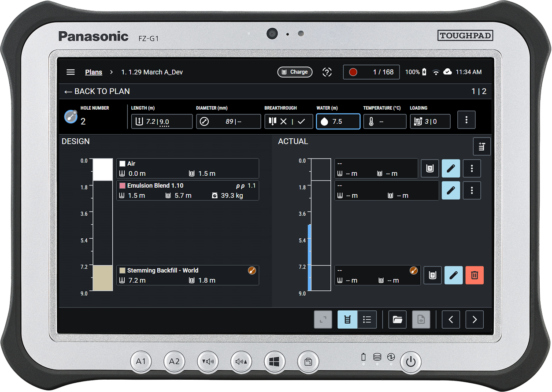This screenshot has height=392, width=552.
Task: Open the Loading field 3 | 0
Action: [x=430, y=122]
